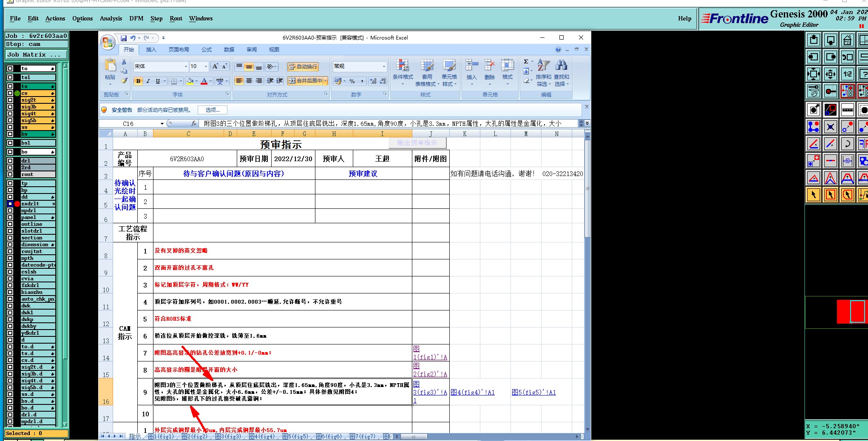Screen dimensions: 868x441
Task: Open the DFM menu in Genesis
Action: (136, 18)
